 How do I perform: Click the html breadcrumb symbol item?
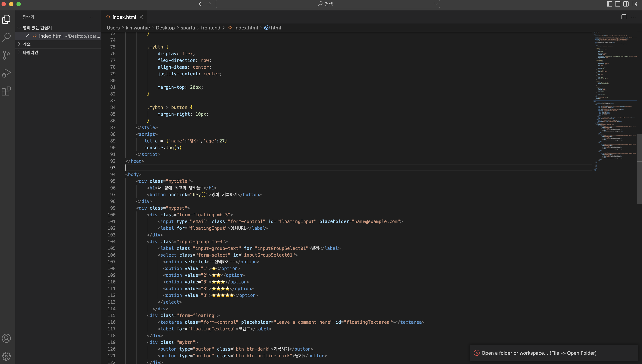tap(276, 28)
